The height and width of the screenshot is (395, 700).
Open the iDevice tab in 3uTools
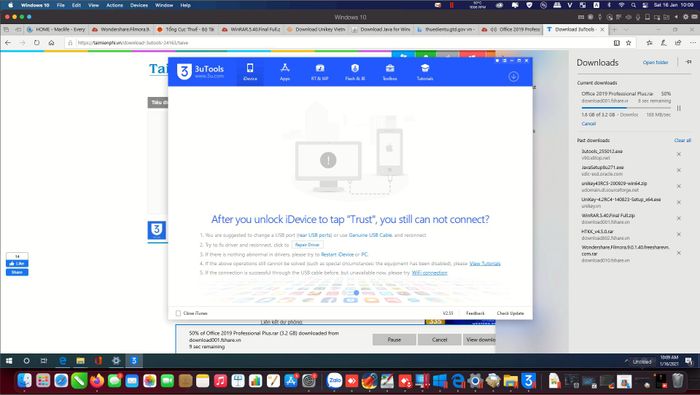(x=250, y=71)
